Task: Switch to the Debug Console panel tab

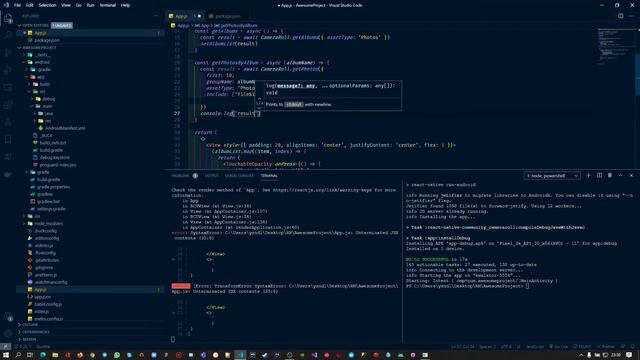Action: pos(239,176)
